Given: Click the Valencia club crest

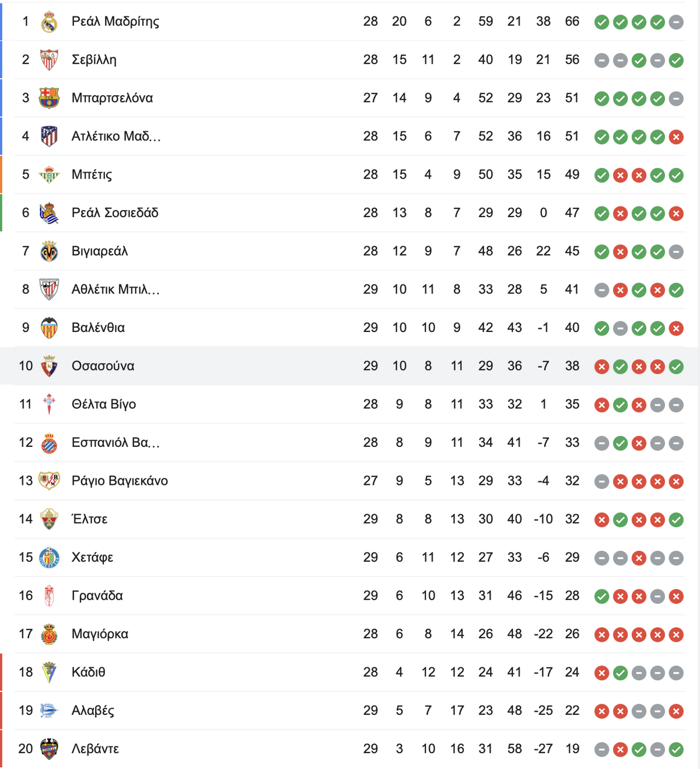Looking at the screenshot, I should (x=49, y=328).
